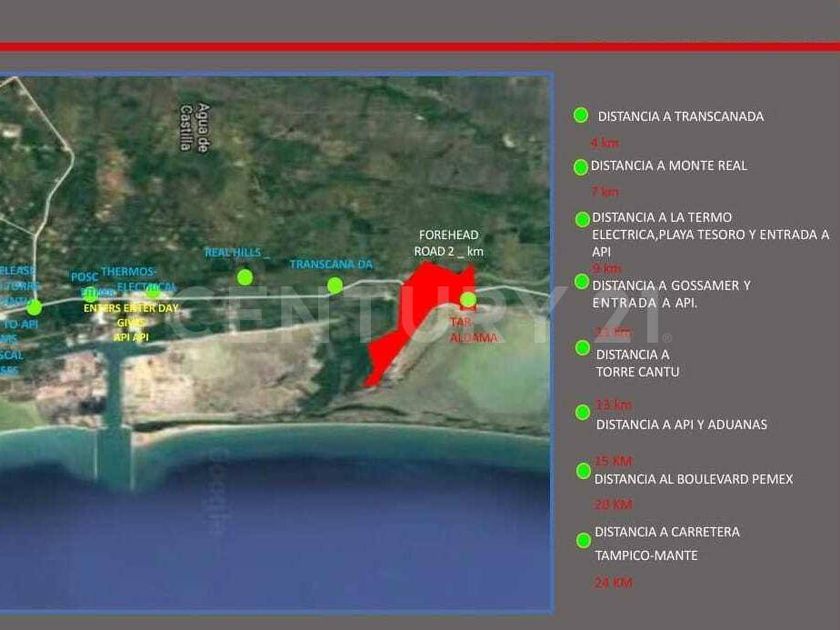The height and width of the screenshot is (630, 840).
Task: Click the green bullet beside DISTANCIA AL BOULEVARD PEMEX
Action: point(583,471)
